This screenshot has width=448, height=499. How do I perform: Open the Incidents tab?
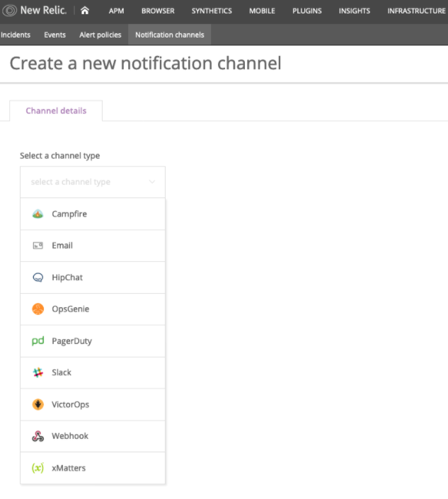pos(16,35)
